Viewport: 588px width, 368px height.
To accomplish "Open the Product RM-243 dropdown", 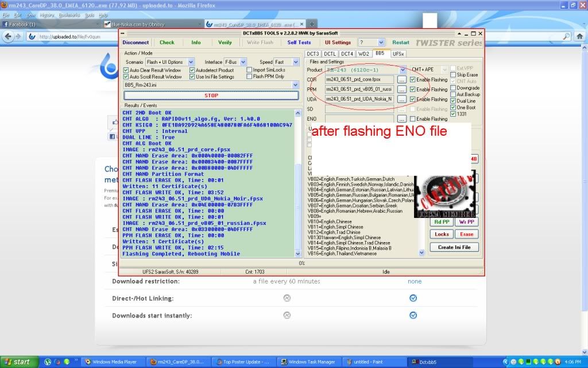I will [403, 70].
